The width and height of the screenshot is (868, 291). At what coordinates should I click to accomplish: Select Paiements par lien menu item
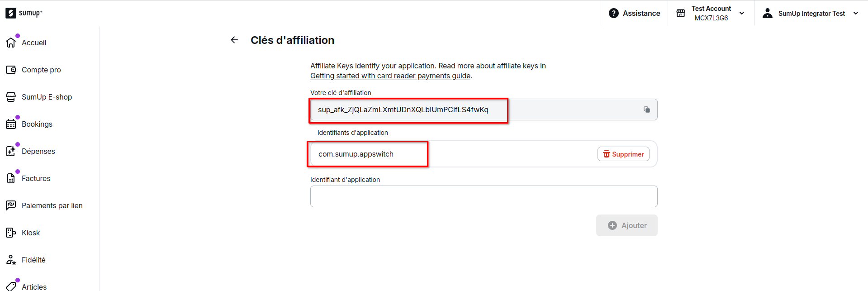pyautogui.click(x=52, y=205)
